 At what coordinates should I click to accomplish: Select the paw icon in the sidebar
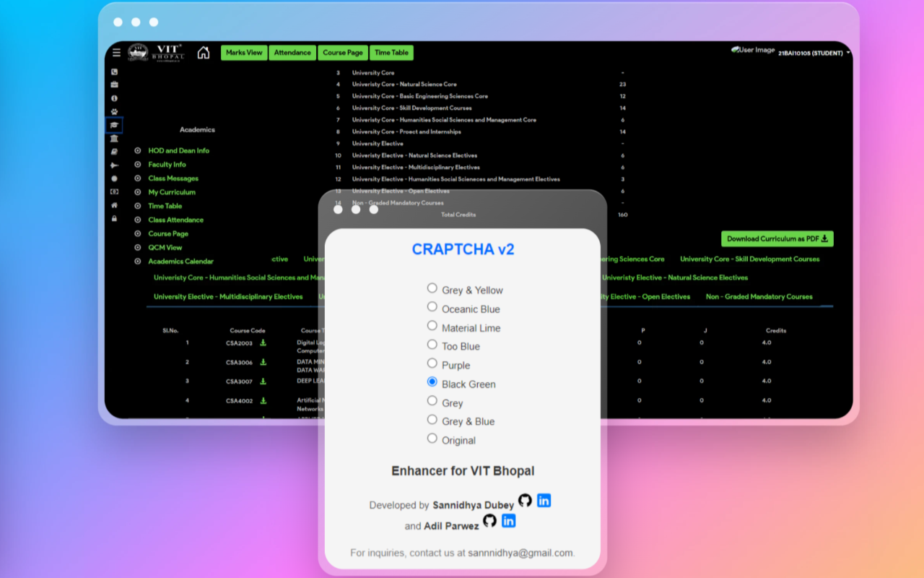[x=115, y=110]
